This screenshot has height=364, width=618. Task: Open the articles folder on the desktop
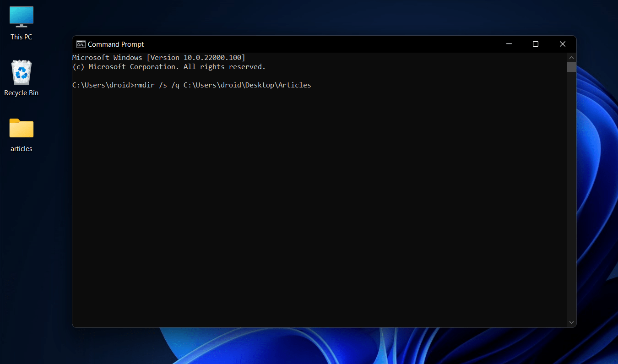[21, 128]
